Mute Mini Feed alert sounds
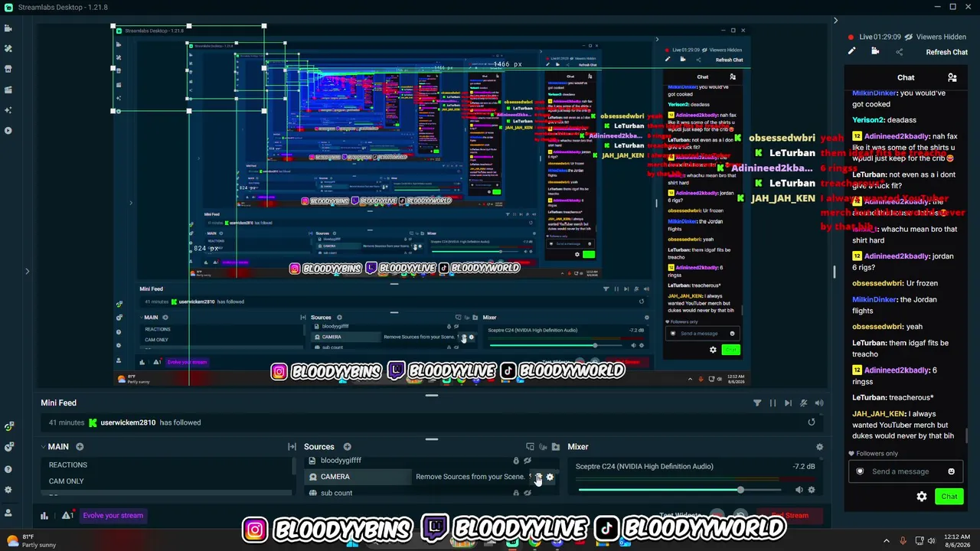This screenshot has height=551, width=980. (819, 403)
